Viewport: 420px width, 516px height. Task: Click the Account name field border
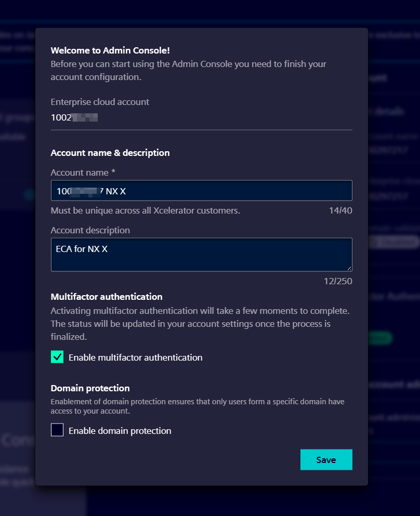coord(201,181)
